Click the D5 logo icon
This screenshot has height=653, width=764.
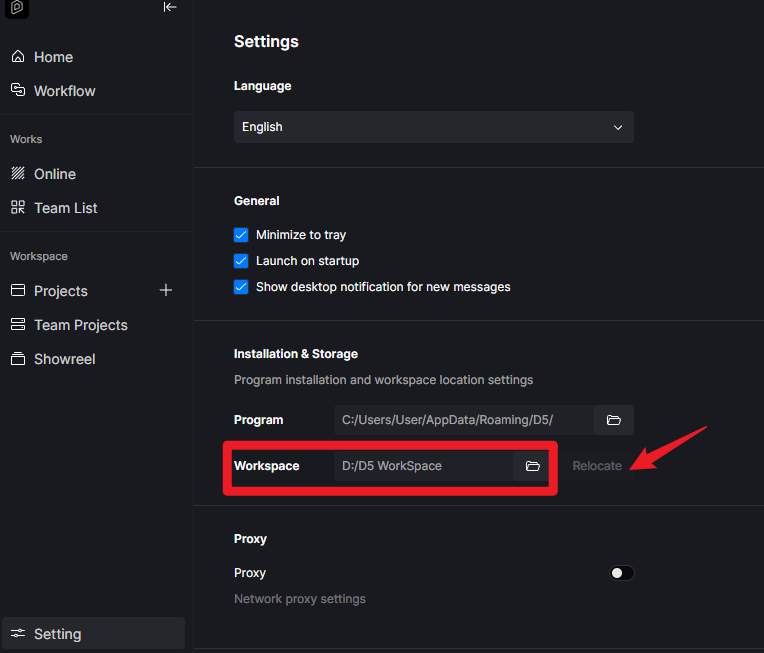click(x=17, y=8)
